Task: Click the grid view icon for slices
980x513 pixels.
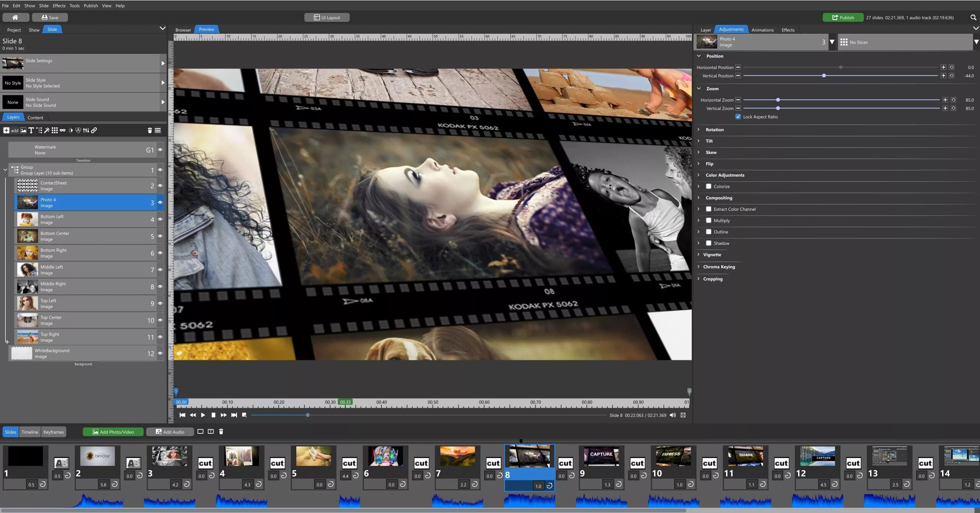Action: pyautogui.click(x=842, y=42)
